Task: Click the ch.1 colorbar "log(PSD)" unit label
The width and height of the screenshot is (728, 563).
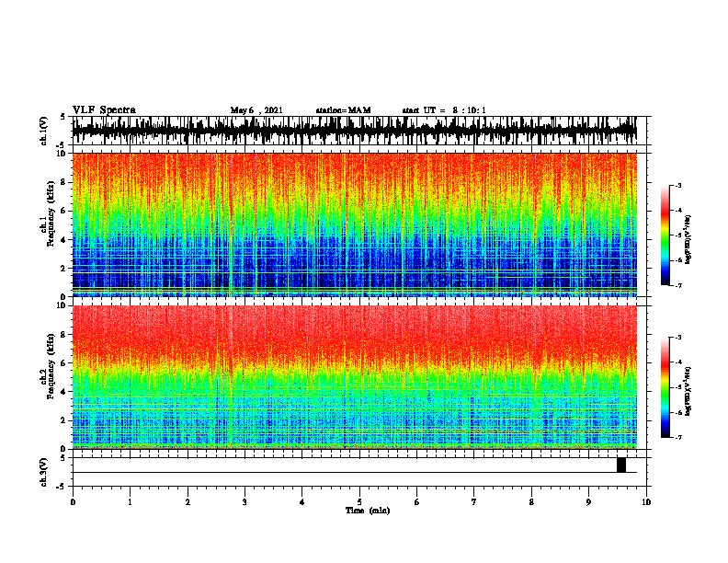Action: click(688, 239)
